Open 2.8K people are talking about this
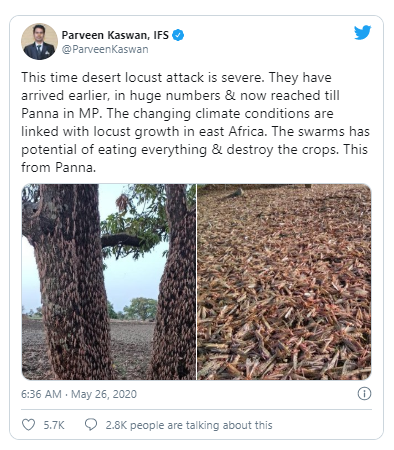Viewport: 394px width, 450px height. 189,425
